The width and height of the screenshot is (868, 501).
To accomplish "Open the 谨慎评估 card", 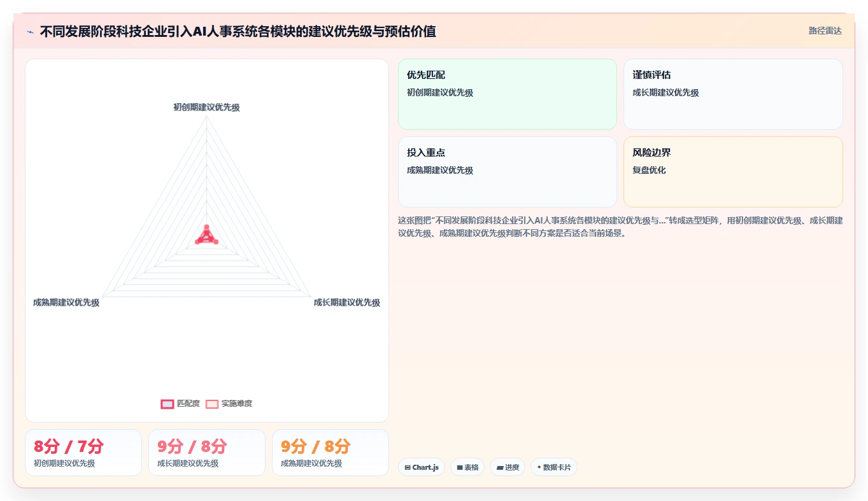I will pos(733,94).
